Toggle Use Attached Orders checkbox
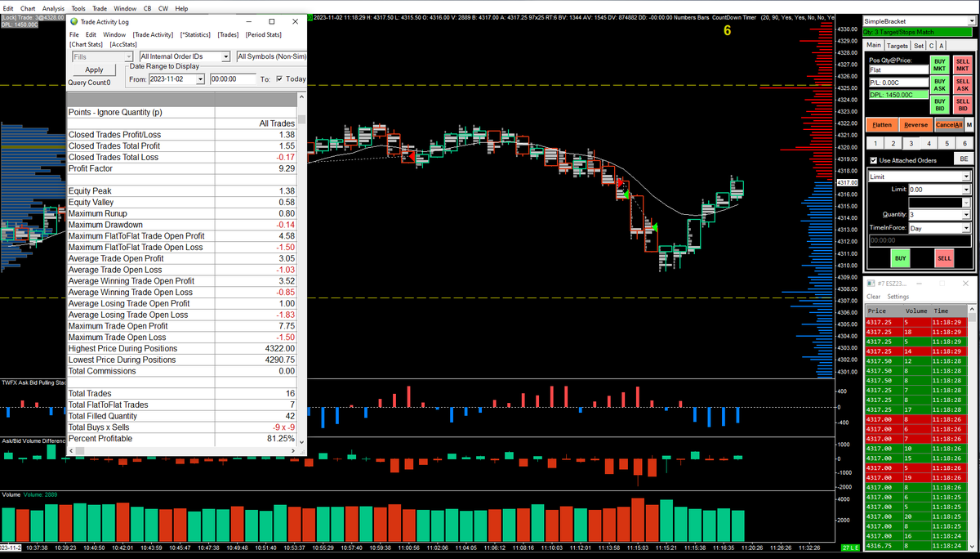The height and width of the screenshot is (559, 980). 874,160
